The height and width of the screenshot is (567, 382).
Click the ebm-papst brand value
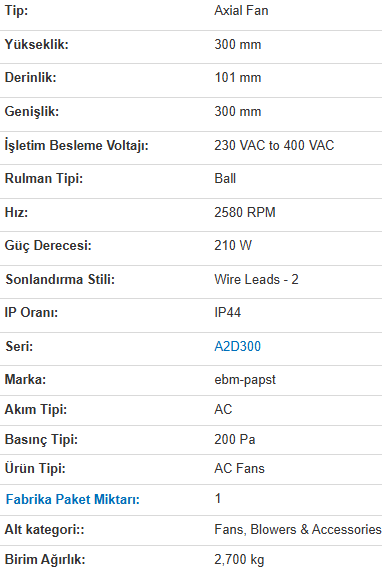coord(245,380)
